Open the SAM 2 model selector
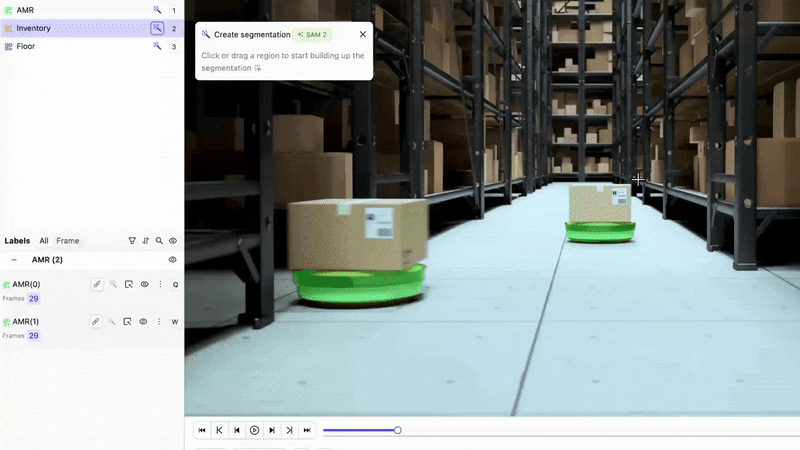The image size is (800, 450). point(312,35)
